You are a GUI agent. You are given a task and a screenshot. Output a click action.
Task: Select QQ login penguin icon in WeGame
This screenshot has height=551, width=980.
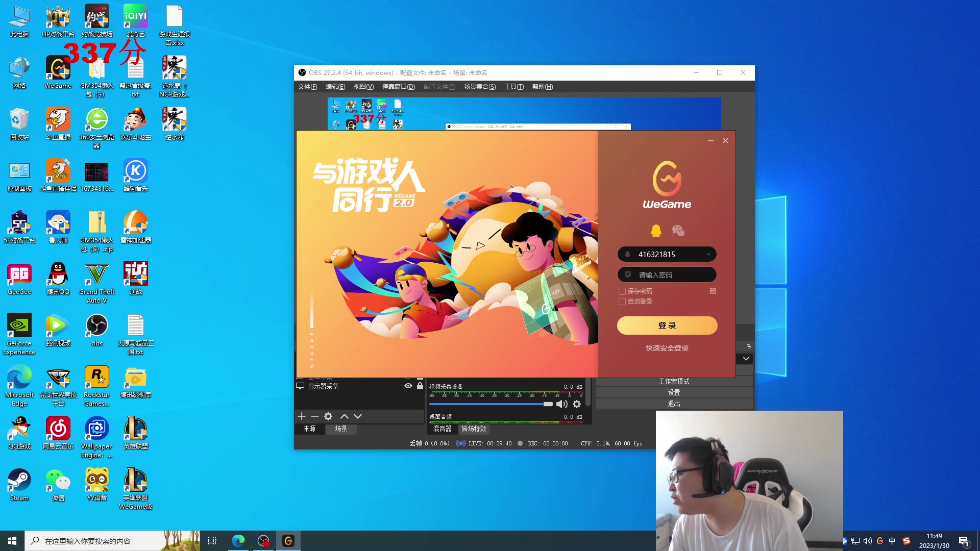coord(656,231)
